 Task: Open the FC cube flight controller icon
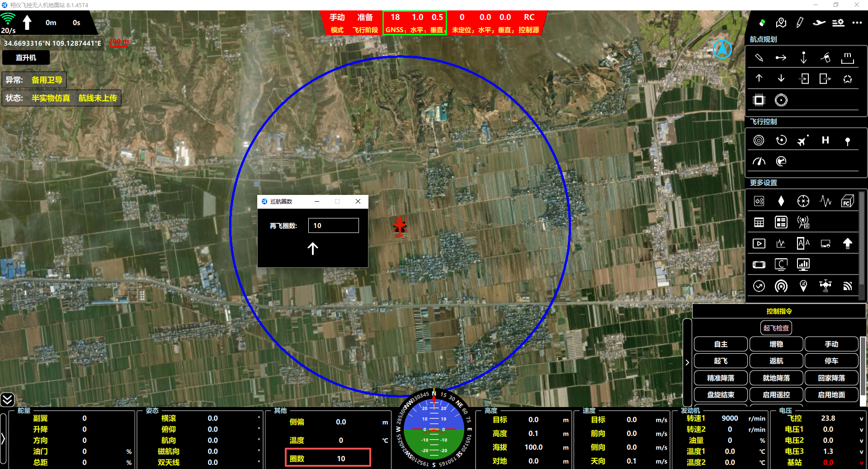(848, 201)
